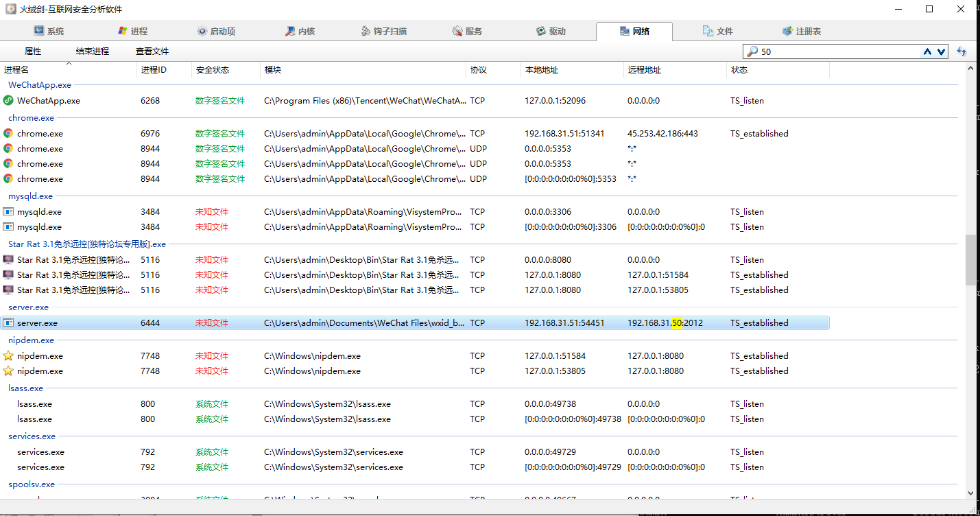Click Star Rat icon in remote 127.0.0.1:53805 row
Screen dimensions: 980x516
pyautogui.click(x=8, y=290)
